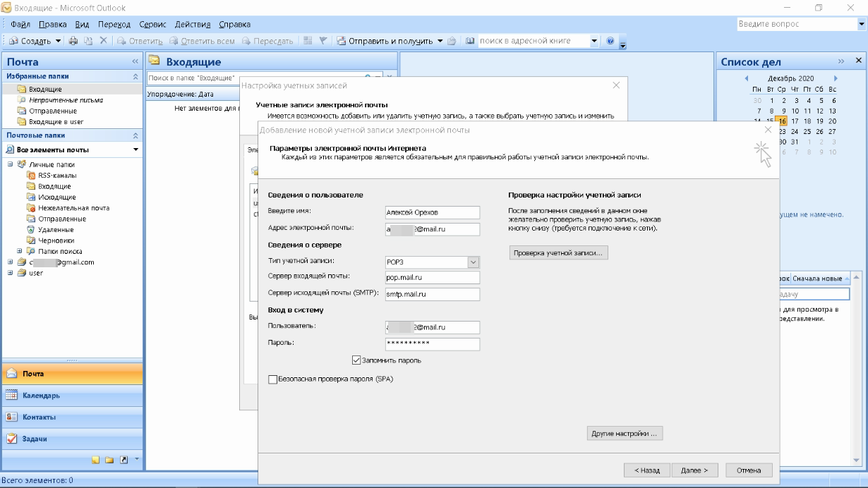Collapse the Избранные папки section
Viewport: 868px width, 488px height.
[x=135, y=76]
